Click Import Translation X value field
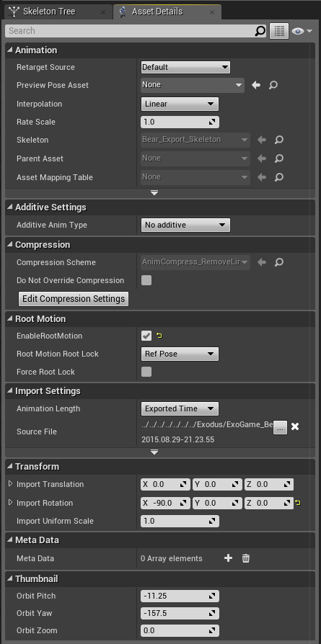The image size is (321, 644). (x=165, y=484)
